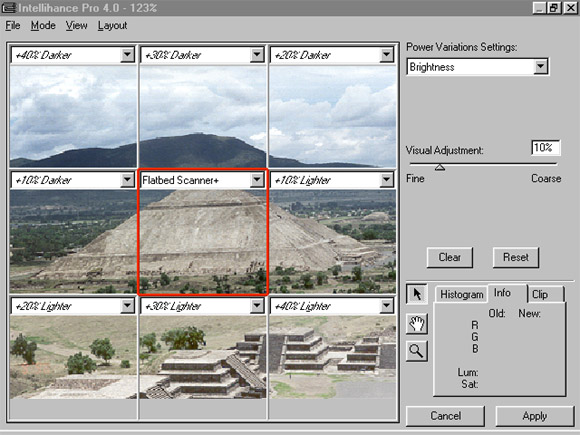Open the +40% Darker dropdown arrow
The width and height of the screenshot is (580, 435).
click(x=127, y=55)
